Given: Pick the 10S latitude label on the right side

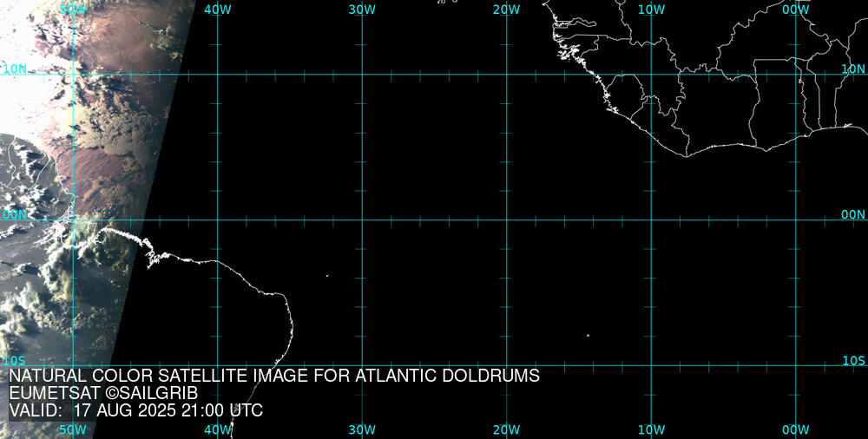Looking at the screenshot, I should 853,361.
